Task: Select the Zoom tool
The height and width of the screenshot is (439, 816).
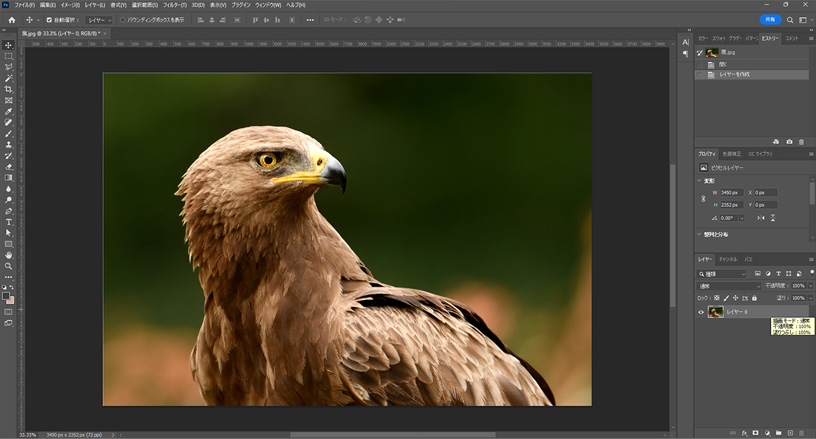Action: [8, 266]
